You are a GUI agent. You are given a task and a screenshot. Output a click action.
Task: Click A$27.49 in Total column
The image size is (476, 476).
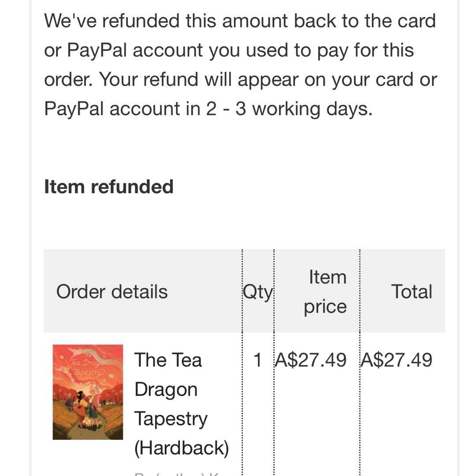(396, 361)
